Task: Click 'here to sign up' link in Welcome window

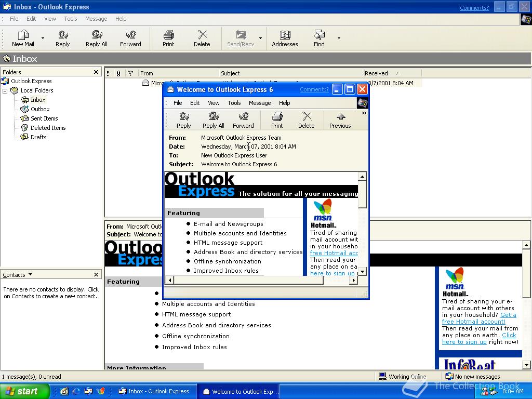Action: click(332, 273)
